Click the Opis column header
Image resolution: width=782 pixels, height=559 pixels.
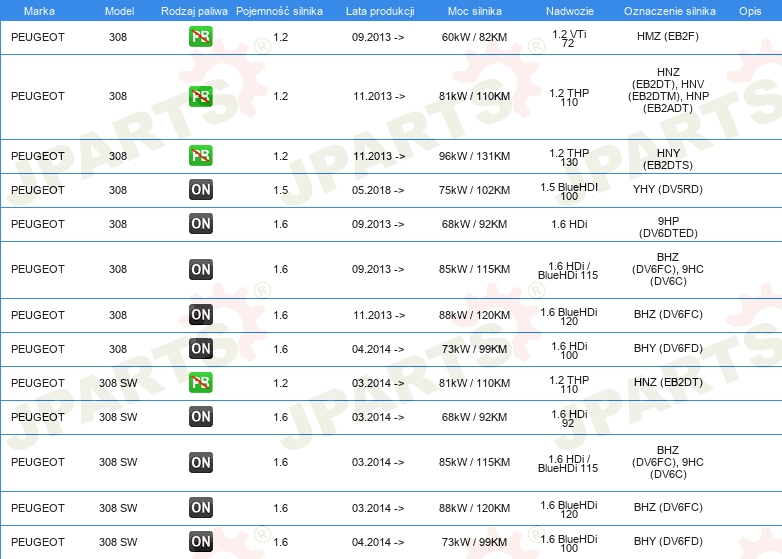[x=749, y=10]
